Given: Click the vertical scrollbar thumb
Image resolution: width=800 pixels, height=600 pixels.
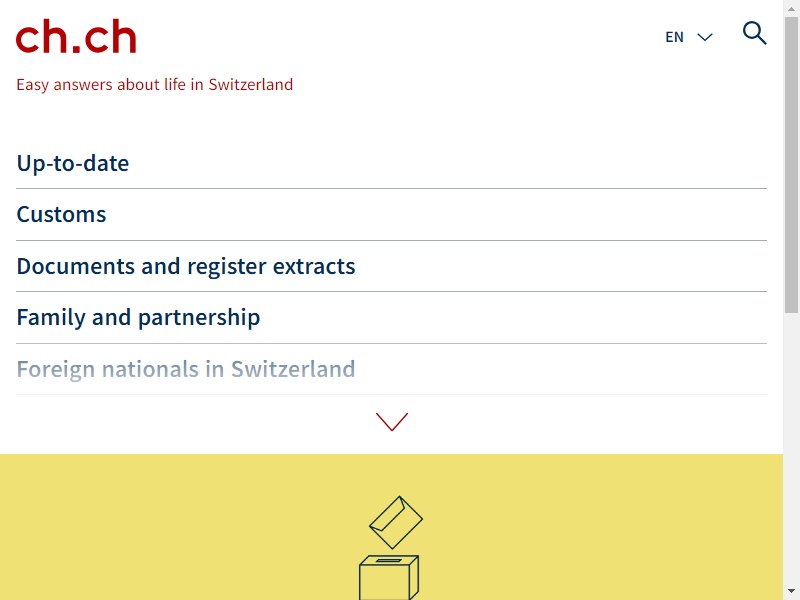Looking at the screenshot, I should pos(791,165).
